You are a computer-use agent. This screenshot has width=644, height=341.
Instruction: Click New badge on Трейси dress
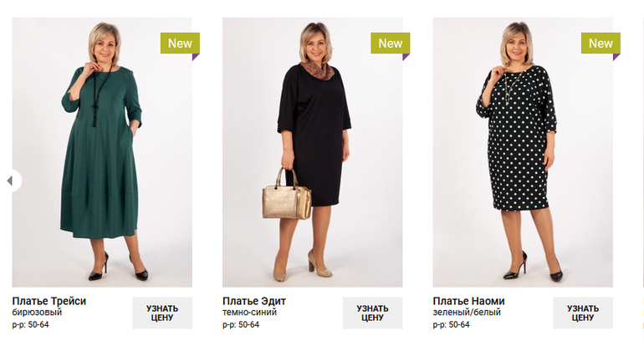click(x=180, y=43)
